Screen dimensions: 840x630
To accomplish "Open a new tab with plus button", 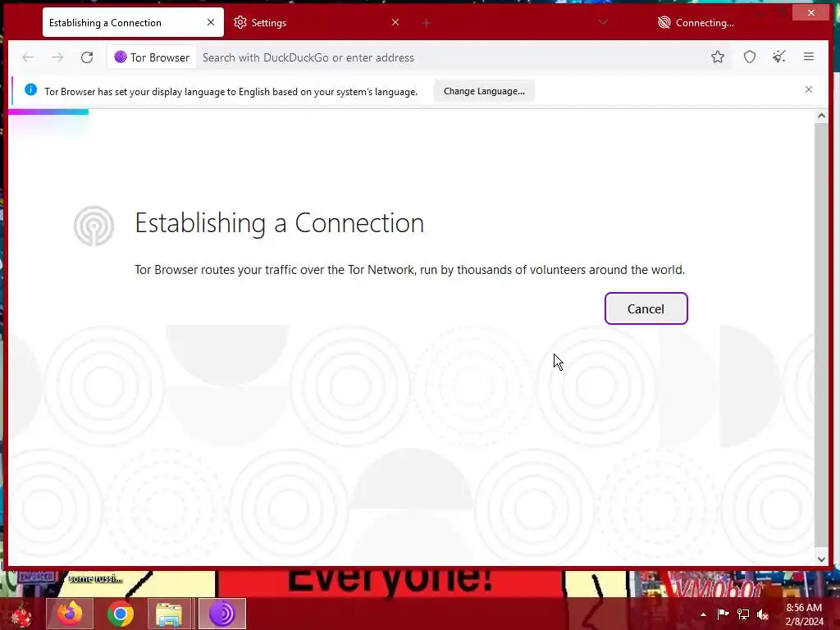I will point(426,22).
